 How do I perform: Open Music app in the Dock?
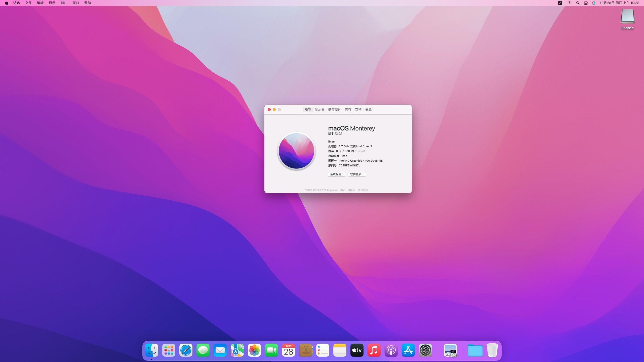click(x=374, y=350)
